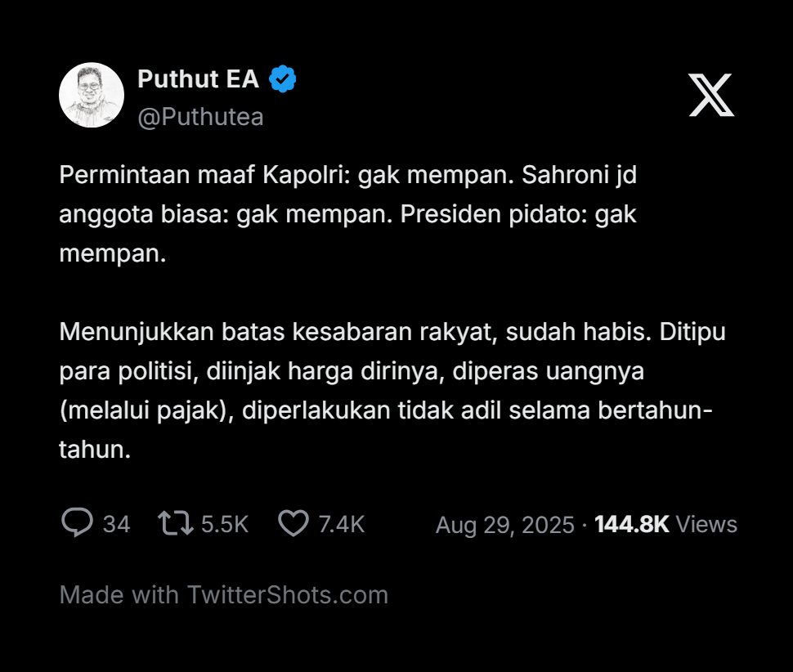This screenshot has width=793, height=672.
Task: Click the blue verified badge
Action: tap(283, 79)
